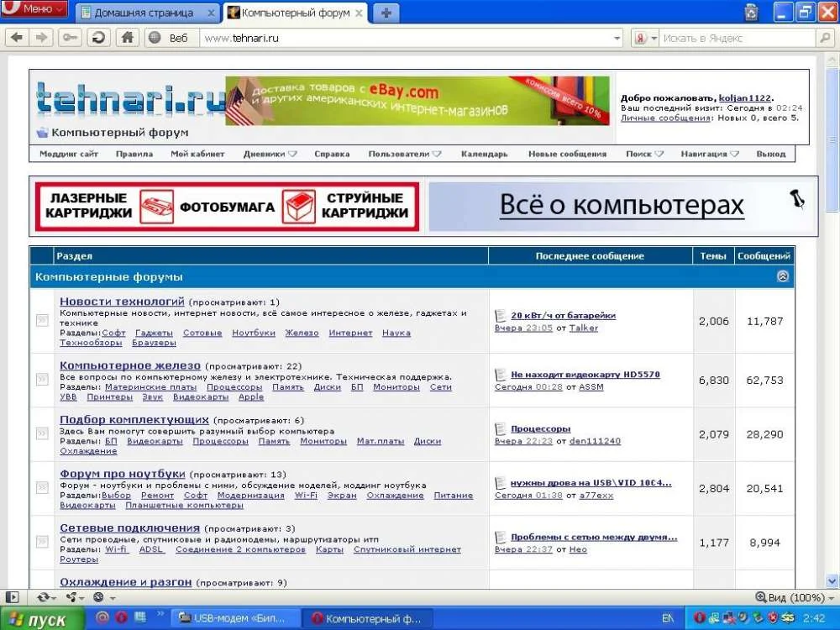Expand the Дневники menu
The image size is (840, 630).
tap(270, 154)
